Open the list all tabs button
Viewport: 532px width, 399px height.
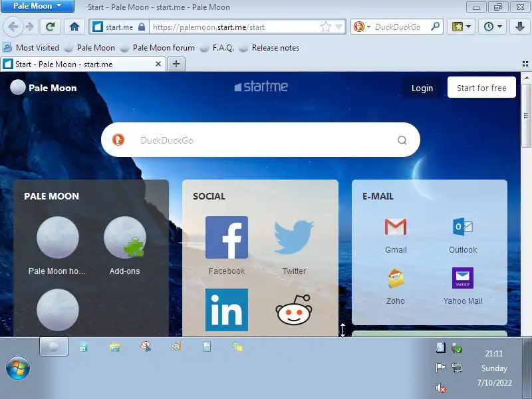[x=525, y=64]
